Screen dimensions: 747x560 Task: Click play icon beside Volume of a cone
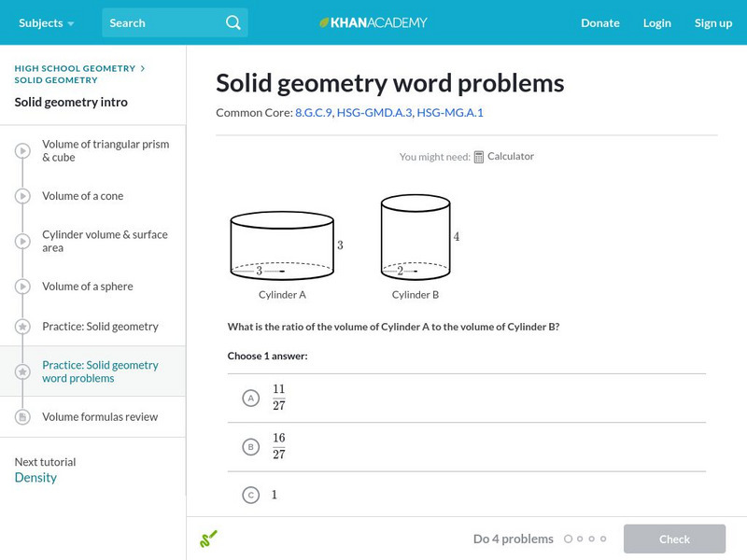pyautogui.click(x=22, y=196)
